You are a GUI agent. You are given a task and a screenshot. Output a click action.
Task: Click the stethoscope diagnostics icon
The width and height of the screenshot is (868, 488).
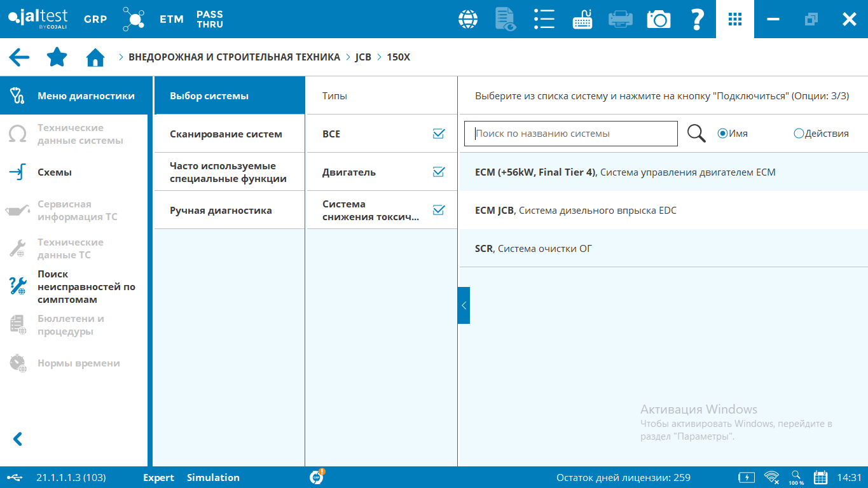[17, 96]
